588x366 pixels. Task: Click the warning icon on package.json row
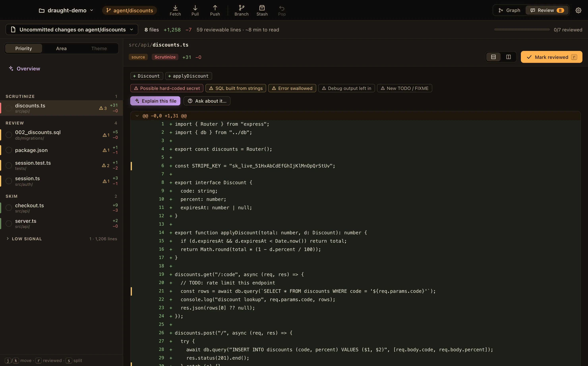105,150
